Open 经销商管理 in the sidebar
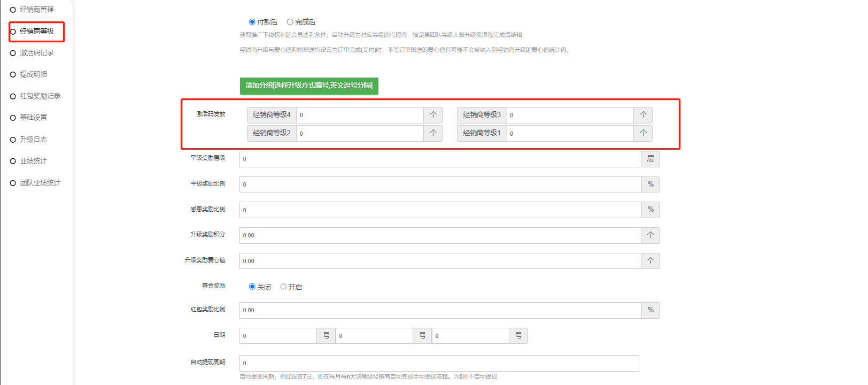Screen dimensions: 868x385 36,10
